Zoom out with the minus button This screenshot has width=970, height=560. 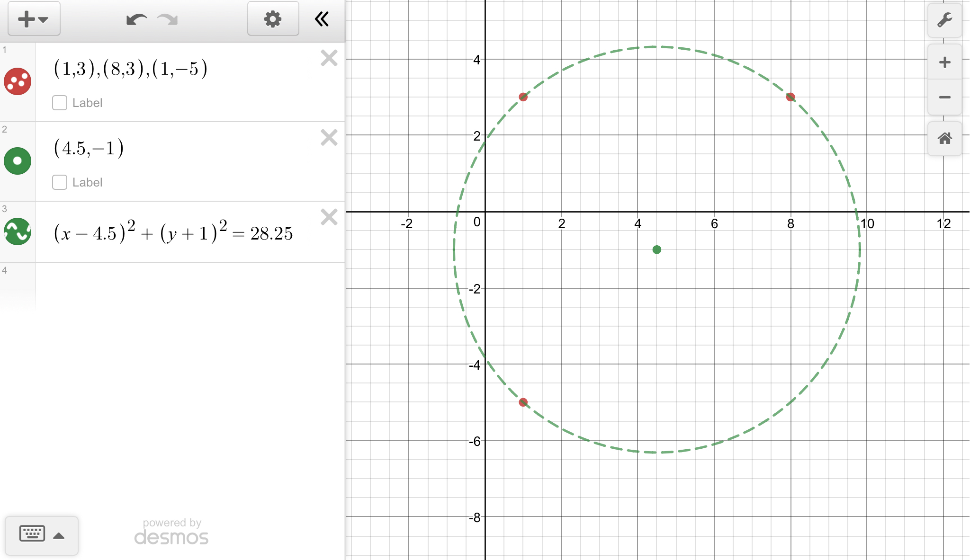click(x=944, y=97)
